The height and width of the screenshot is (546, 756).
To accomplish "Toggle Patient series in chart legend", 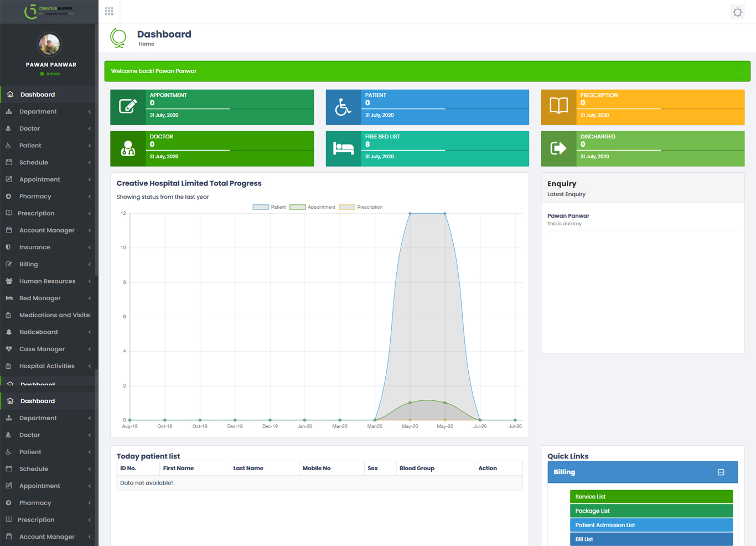I will [x=270, y=207].
